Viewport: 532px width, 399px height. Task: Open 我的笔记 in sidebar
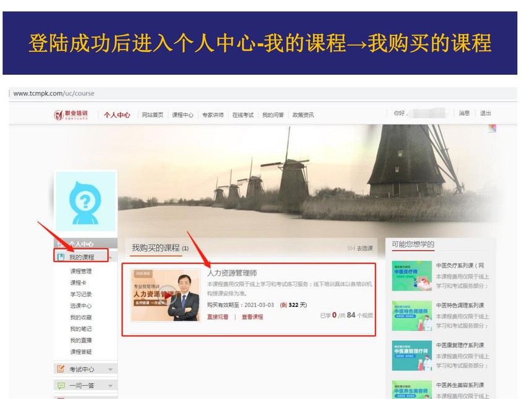pos(81,328)
